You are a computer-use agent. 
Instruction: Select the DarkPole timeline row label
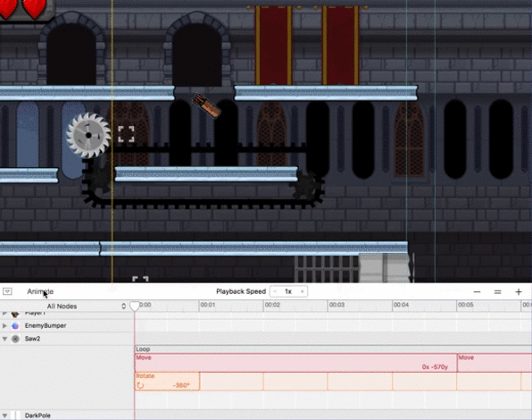click(37, 416)
